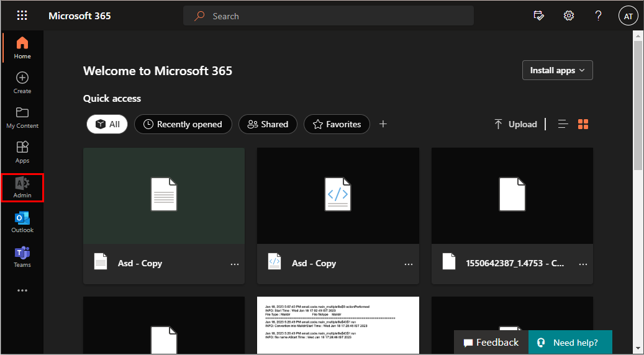Open more options for first Asd - Copy
The height and width of the screenshot is (355, 644).
click(x=235, y=264)
